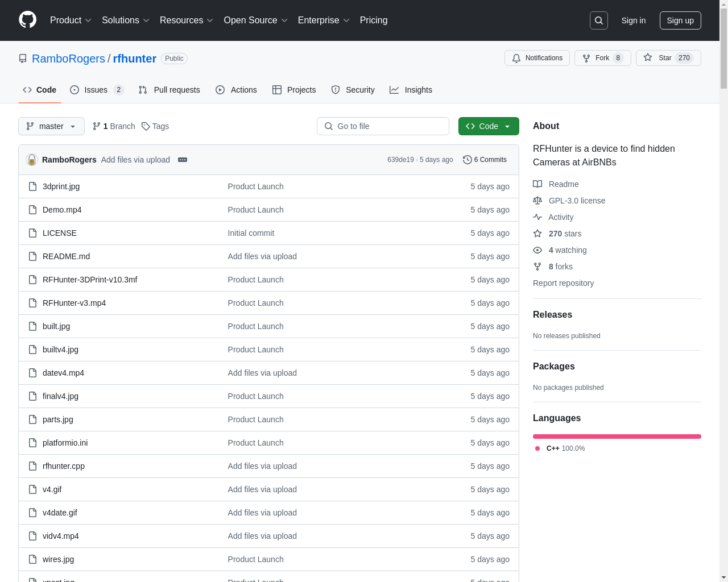Open the RFHunter-3DPrint-v10.3mf file
728x582 pixels.
90,280
